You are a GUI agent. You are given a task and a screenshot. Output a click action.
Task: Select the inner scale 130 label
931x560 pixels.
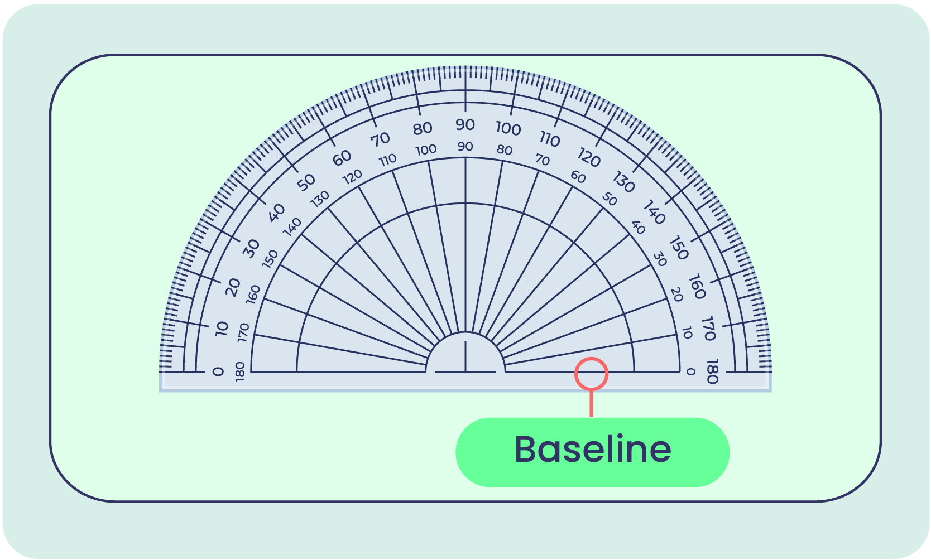(320, 199)
